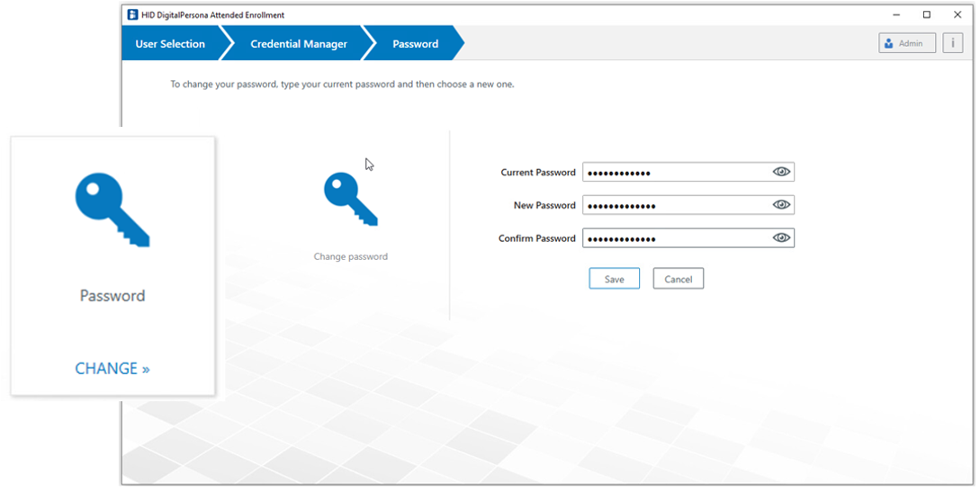
Task: Reveal the Current Password with eye icon
Action: coord(781,172)
